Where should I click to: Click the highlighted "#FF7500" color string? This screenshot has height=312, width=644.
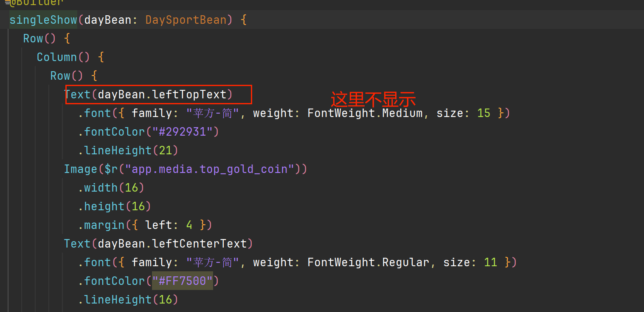[x=183, y=281]
